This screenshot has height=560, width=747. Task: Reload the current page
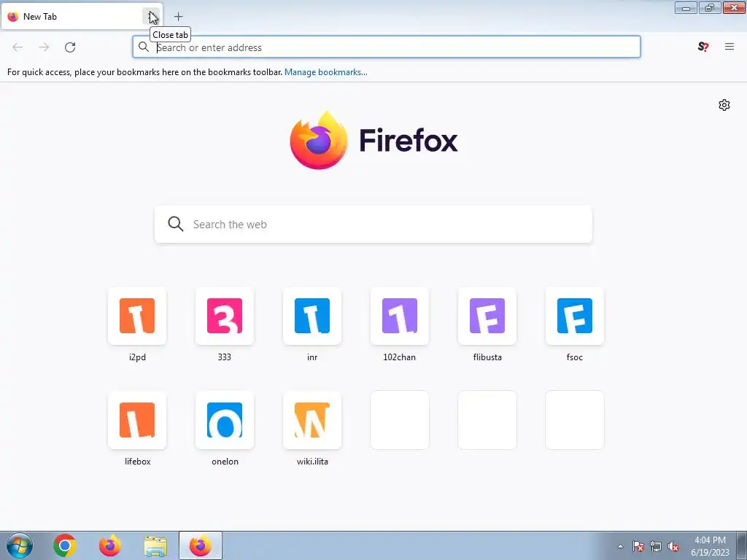pos(70,47)
